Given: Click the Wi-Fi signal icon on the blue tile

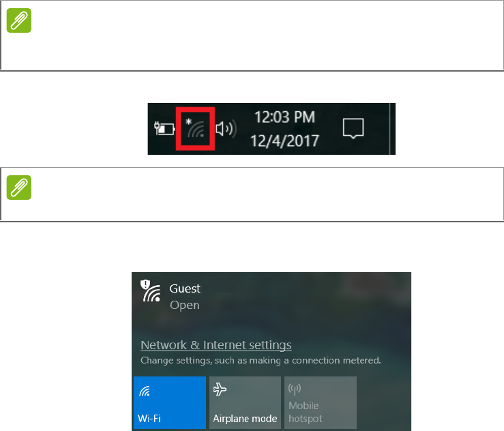Looking at the screenshot, I should coord(145,391).
